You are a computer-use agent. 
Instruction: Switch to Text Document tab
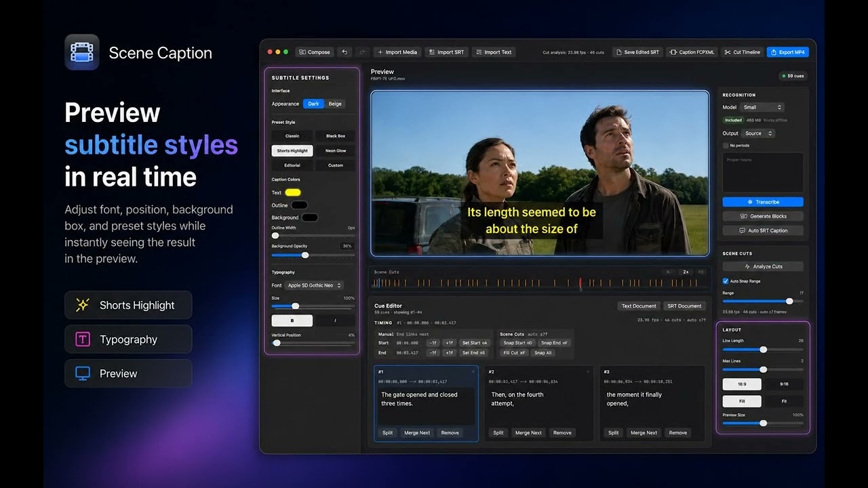pos(638,306)
